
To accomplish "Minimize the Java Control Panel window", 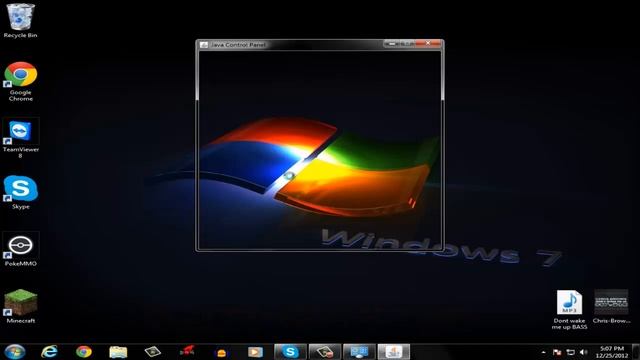I will [391, 43].
